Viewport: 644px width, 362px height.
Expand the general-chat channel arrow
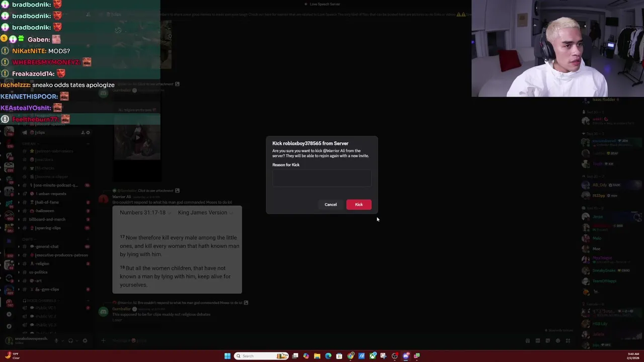click(x=19, y=246)
